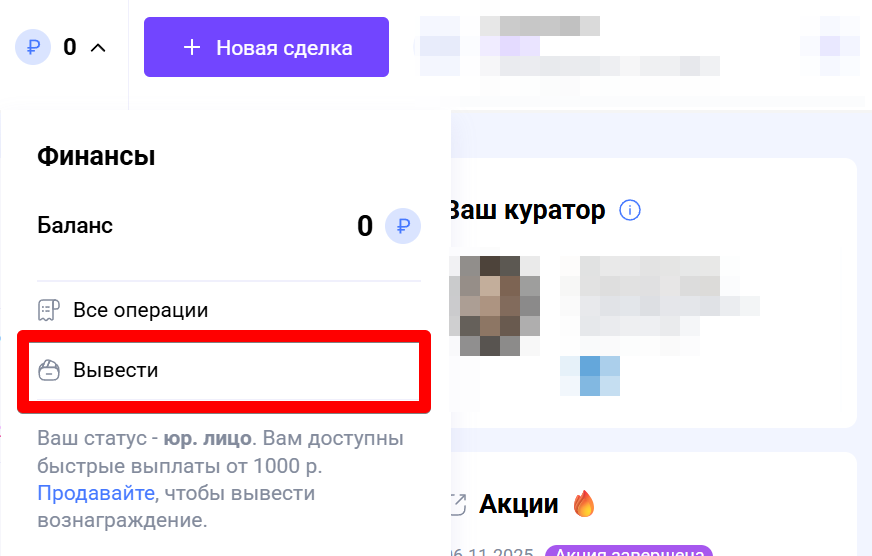This screenshot has width=872, height=556.
Task: Follow the Продавайте link
Action: pos(96,493)
